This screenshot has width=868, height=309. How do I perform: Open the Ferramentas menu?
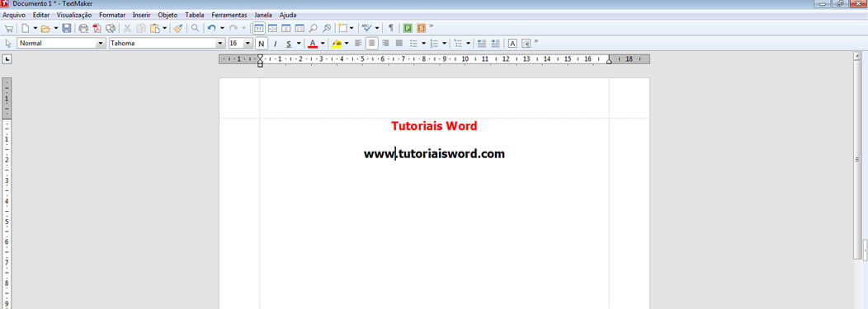tap(229, 15)
